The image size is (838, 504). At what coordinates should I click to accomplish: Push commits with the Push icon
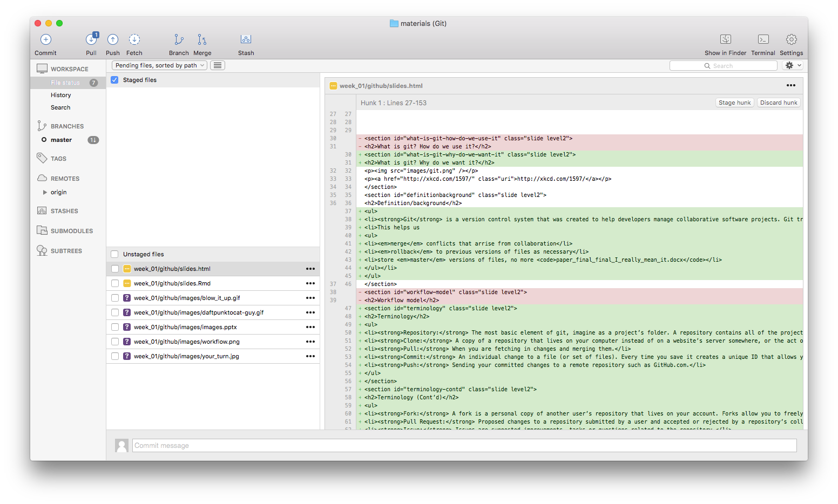point(113,40)
